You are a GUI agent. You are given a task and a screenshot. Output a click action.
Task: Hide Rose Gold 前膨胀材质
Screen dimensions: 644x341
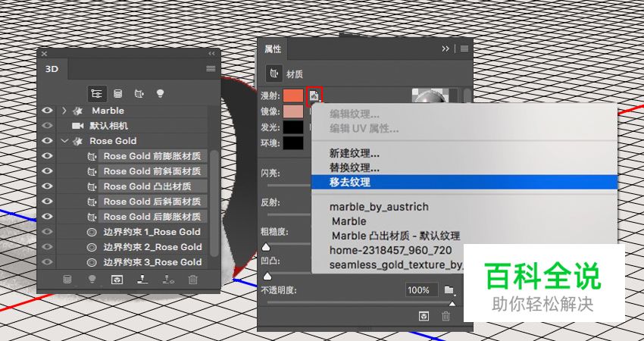pyautogui.click(x=48, y=156)
